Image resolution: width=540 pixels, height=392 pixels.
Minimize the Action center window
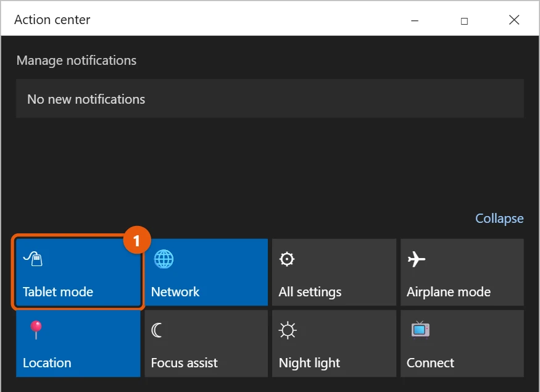click(415, 20)
